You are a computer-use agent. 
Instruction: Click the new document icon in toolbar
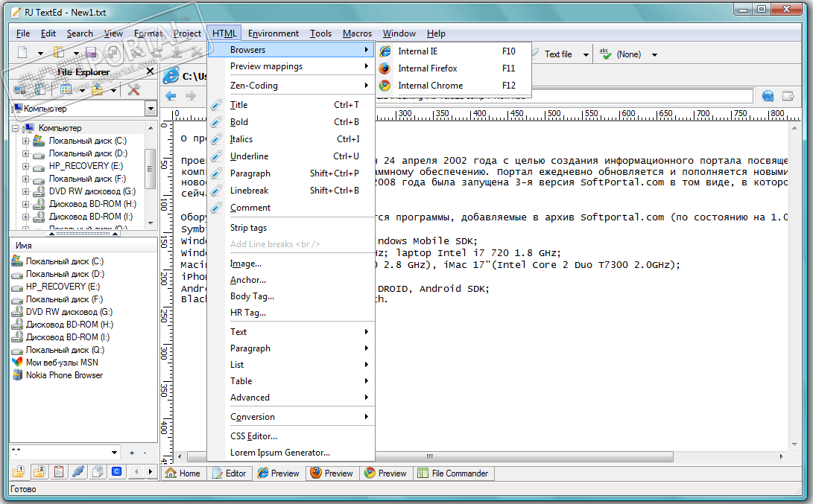[22, 53]
